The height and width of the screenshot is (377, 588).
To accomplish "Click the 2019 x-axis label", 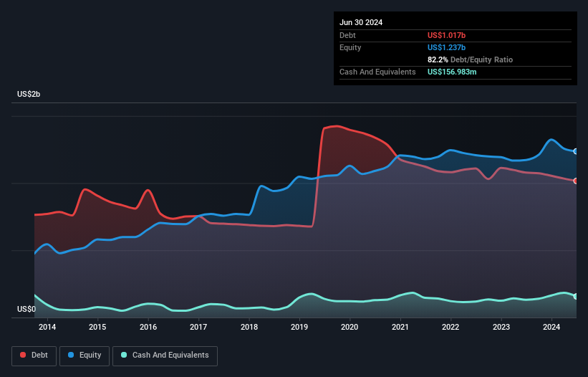I will [x=299, y=327].
